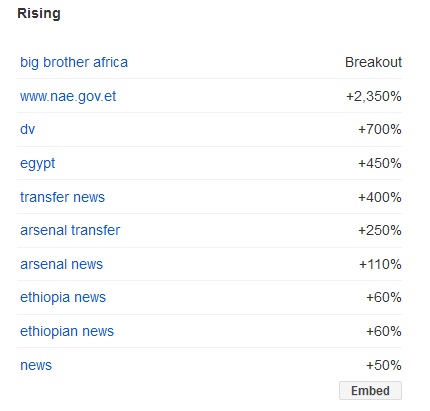Image resolution: width=430 pixels, height=411 pixels.
Task: Click the plain news query link
Action: (x=36, y=365)
